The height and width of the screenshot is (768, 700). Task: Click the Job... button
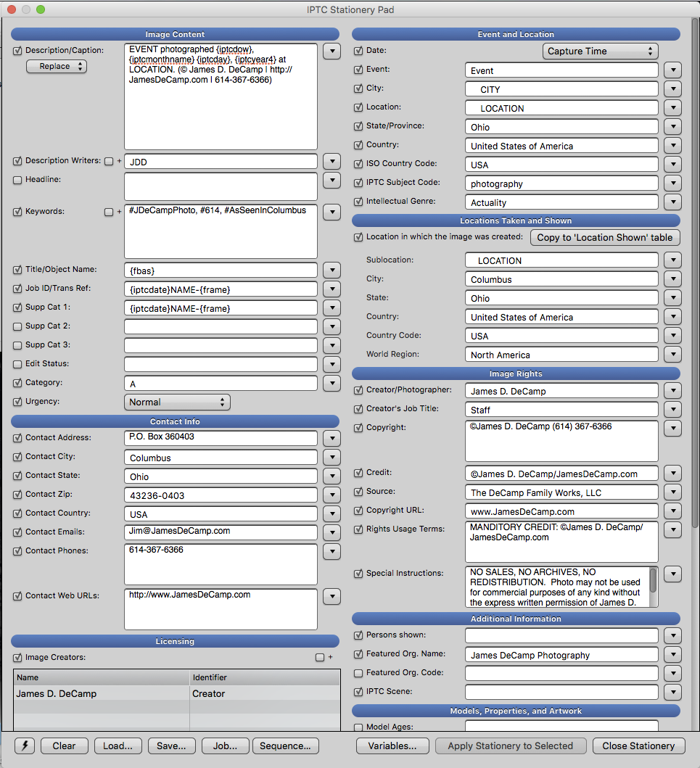[x=225, y=746]
